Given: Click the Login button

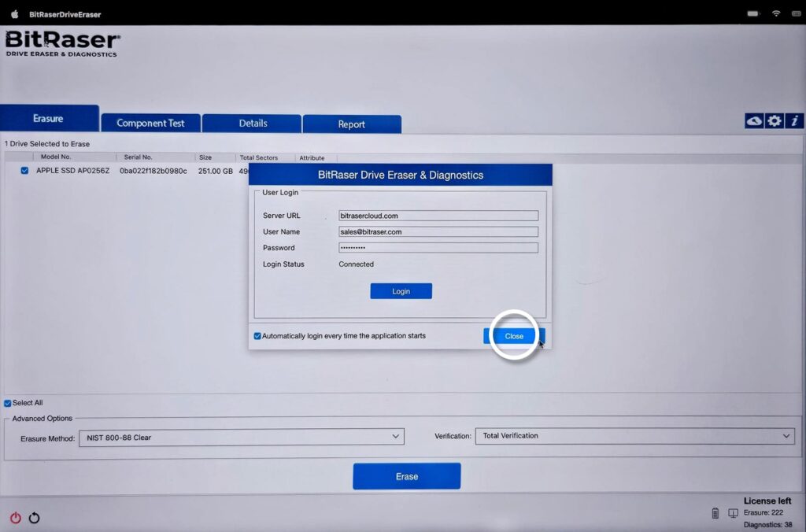Looking at the screenshot, I should point(401,291).
